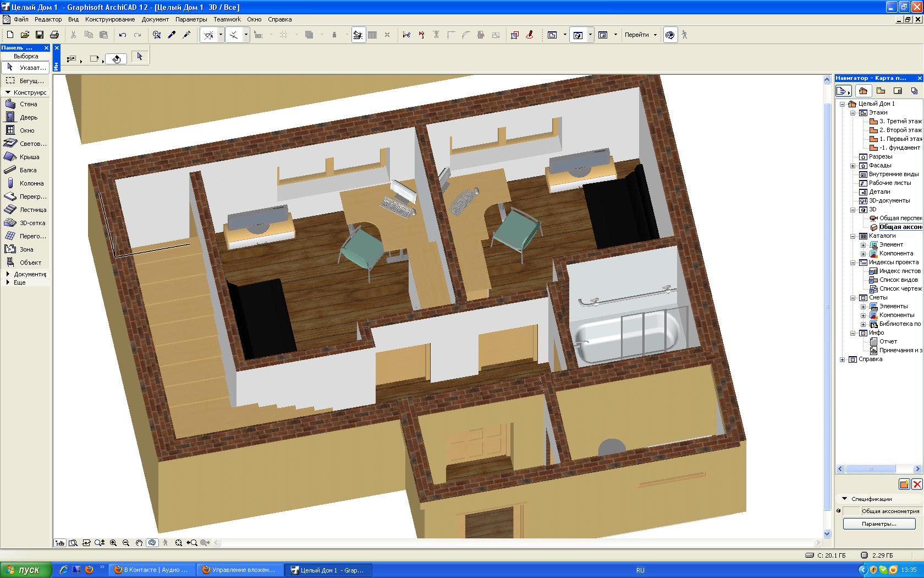This screenshot has width=924, height=578.
Task: Toggle the arrow pointer selection mode
Action: (140, 57)
